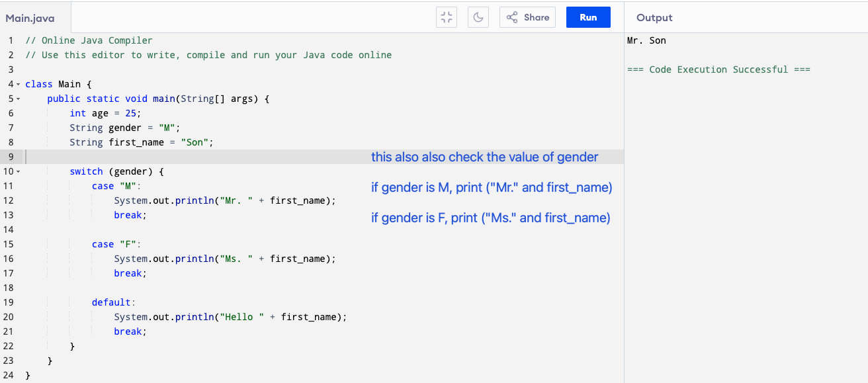The width and height of the screenshot is (868, 383).
Task: Click the "Mr. Son" output text
Action: point(646,40)
